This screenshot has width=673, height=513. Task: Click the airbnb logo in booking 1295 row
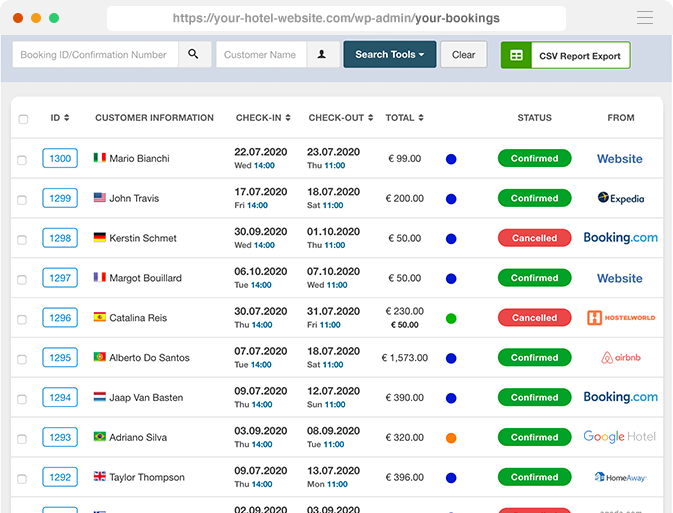(x=621, y=358)
